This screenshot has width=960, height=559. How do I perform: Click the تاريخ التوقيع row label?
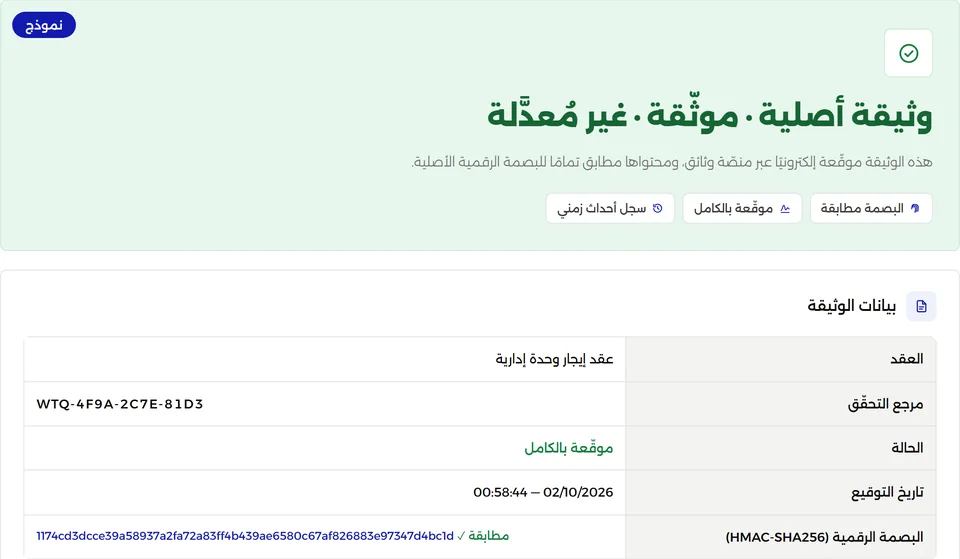point(887,492)
